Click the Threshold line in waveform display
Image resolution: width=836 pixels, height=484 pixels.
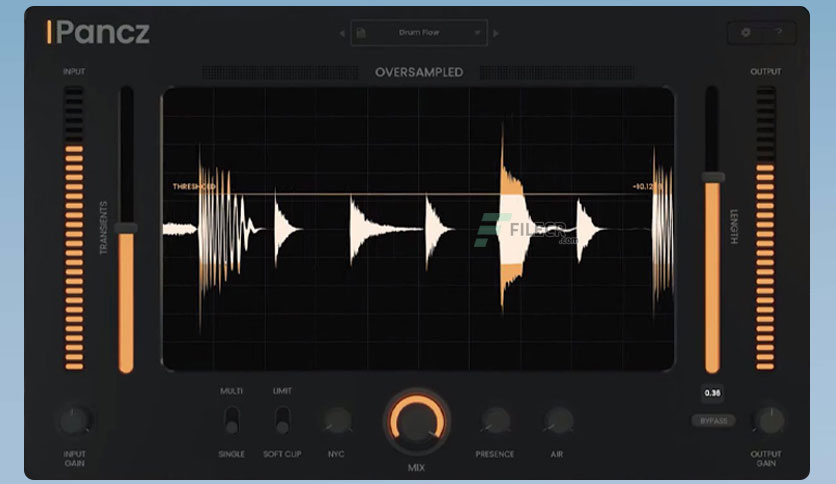coord(419,194)
